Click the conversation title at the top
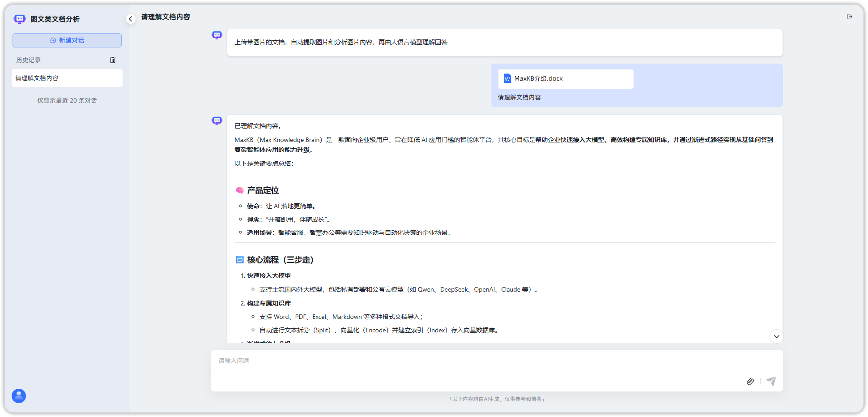This screenshot has height=417, width=868. coord(166,17)
